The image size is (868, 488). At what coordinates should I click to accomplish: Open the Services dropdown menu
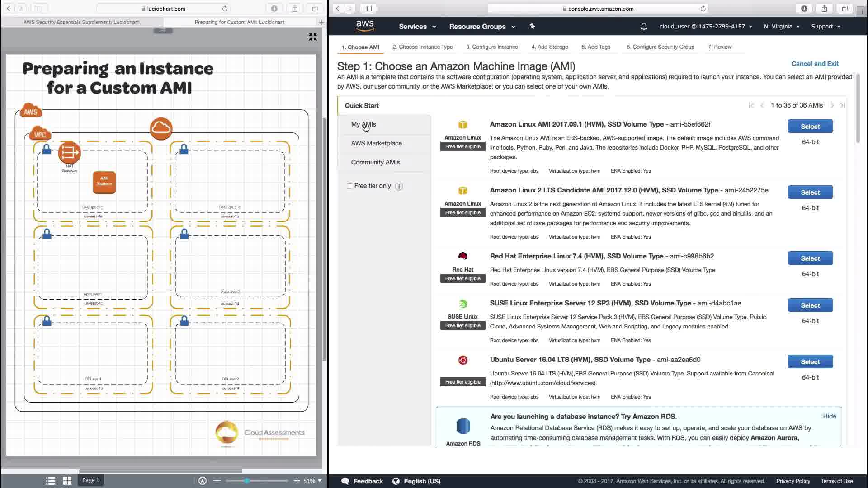pyautogui.click(x=417, y=27)
